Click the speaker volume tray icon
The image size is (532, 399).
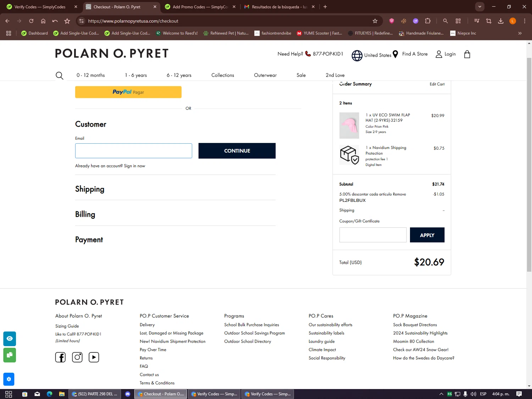click(x=473, y=394)
